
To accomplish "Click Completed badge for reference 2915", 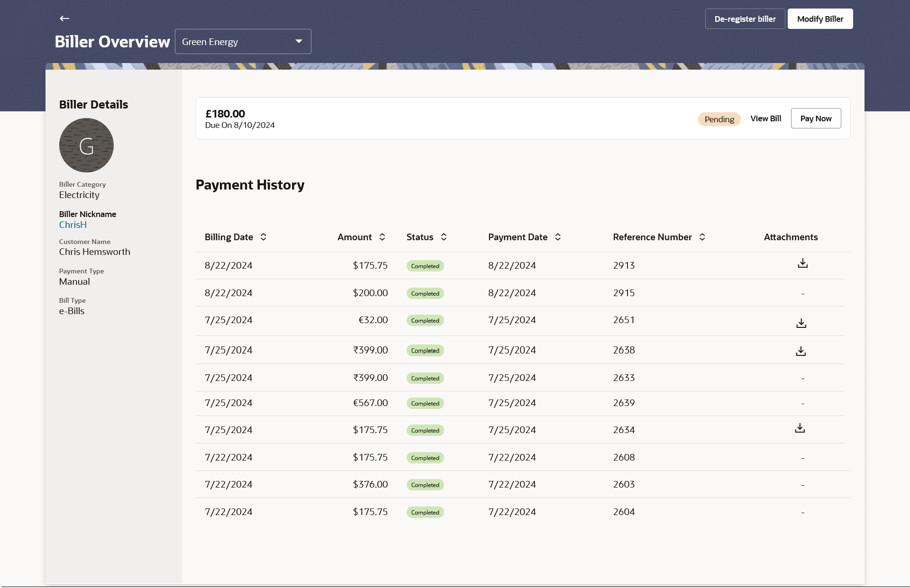I will pos(425,294).
